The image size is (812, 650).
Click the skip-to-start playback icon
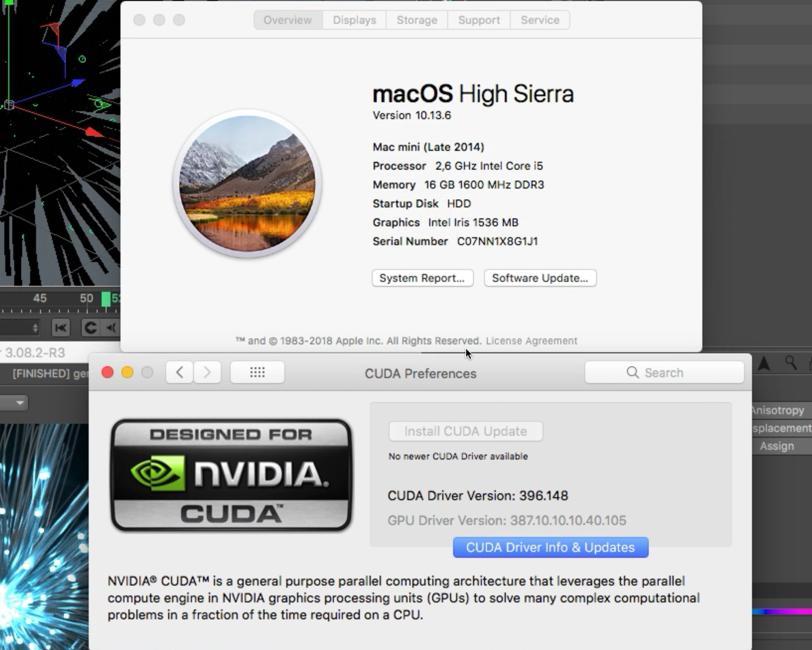pos(60,328)
